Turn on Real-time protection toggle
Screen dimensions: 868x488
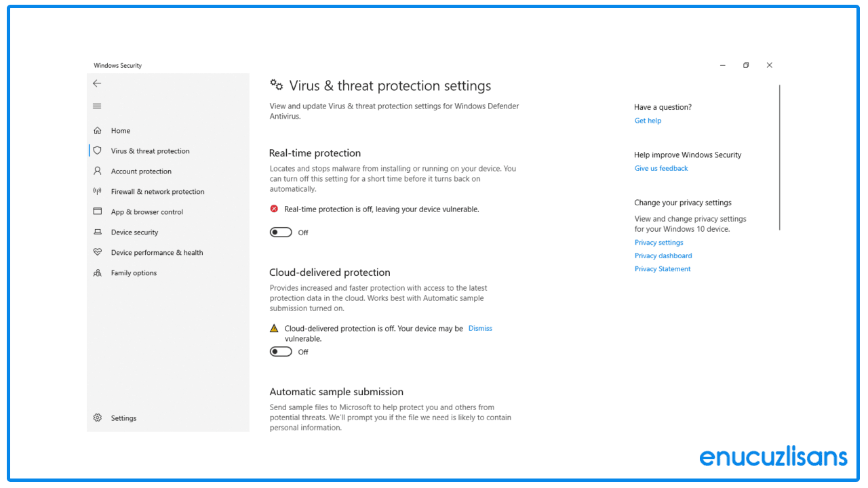click(280, 232)
